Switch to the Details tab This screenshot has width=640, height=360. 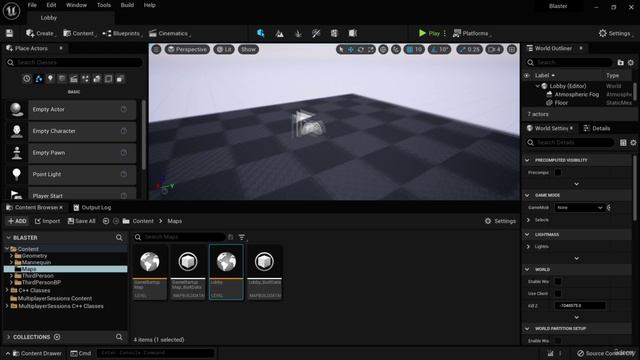tap(597, 128)
